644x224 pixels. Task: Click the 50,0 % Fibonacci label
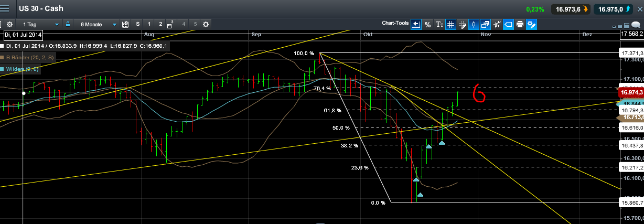341,128
